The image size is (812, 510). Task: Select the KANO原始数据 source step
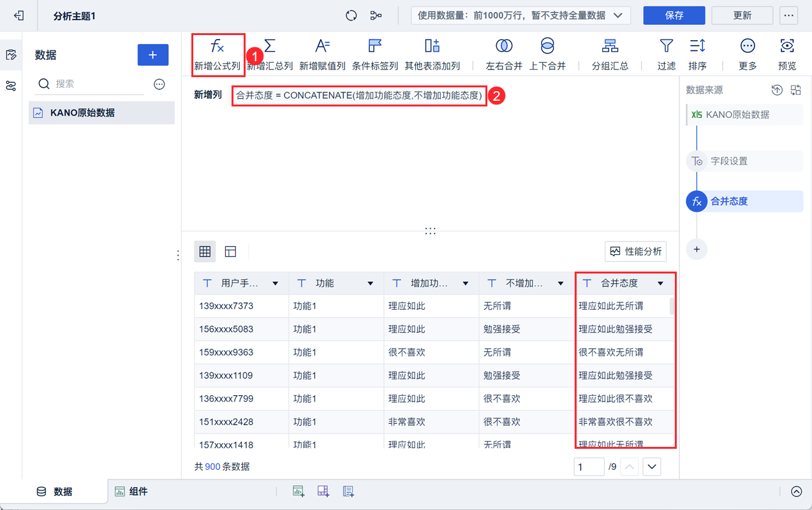point(744,115)
